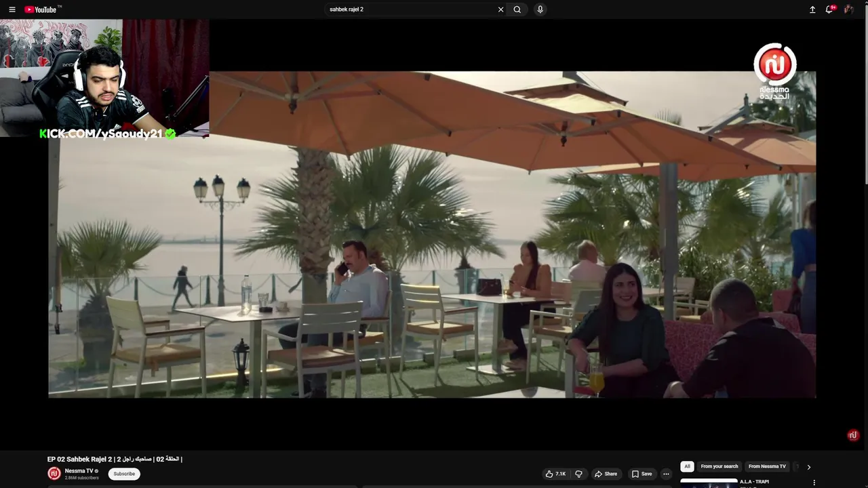Save the video to a playlist

click(x=642, y=474)
